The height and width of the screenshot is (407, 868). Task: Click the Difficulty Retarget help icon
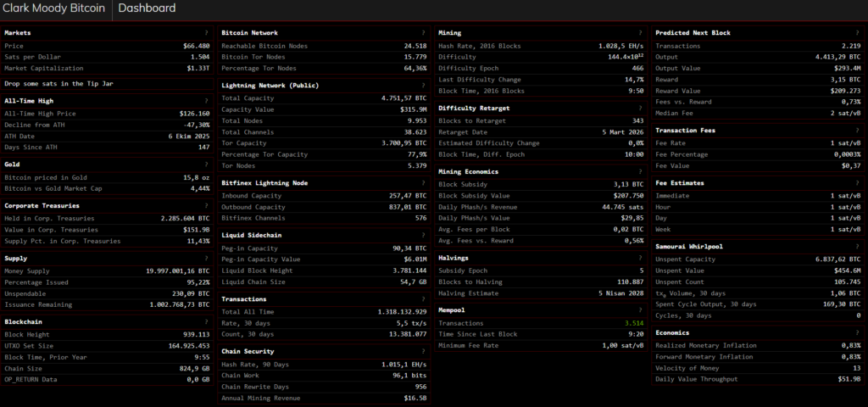tap(640, 109)
